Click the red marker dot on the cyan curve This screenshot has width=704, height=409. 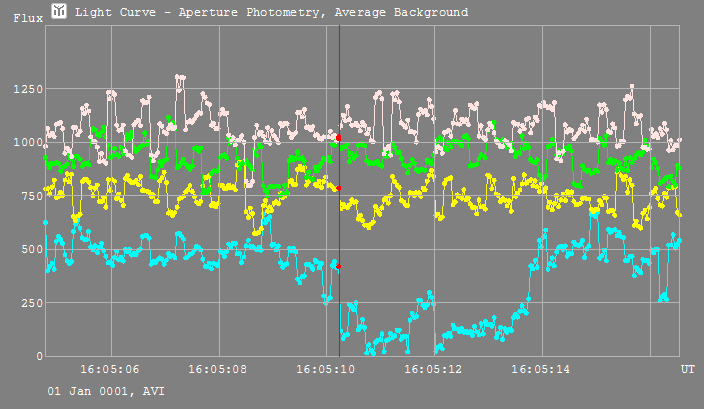(339, 267)
